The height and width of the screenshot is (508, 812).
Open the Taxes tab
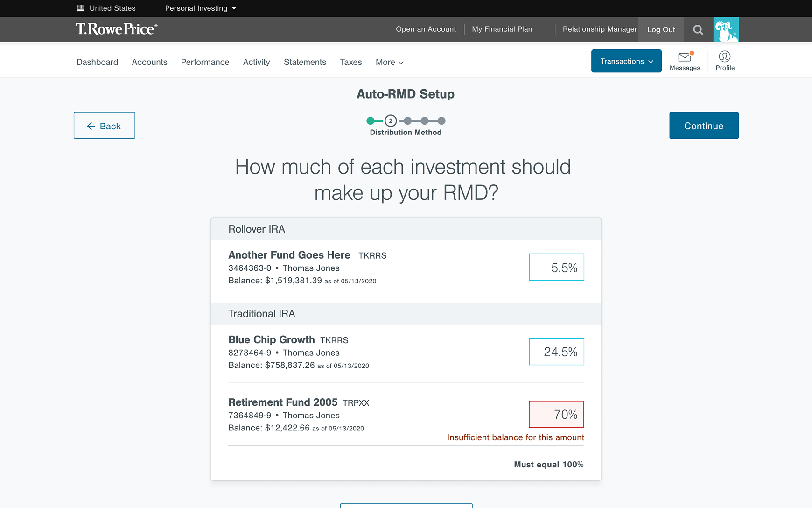pyautogui.click(x=350, y=62)
